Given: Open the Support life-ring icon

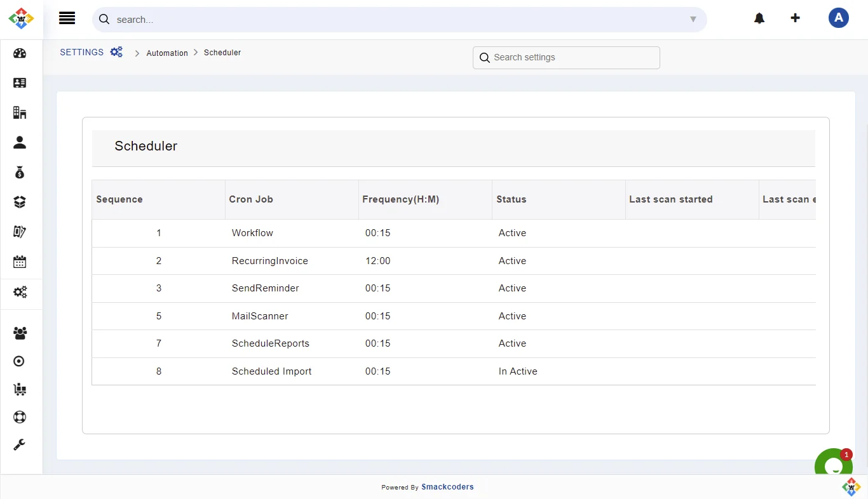Looking at the screenshot, I should point(19,417).
